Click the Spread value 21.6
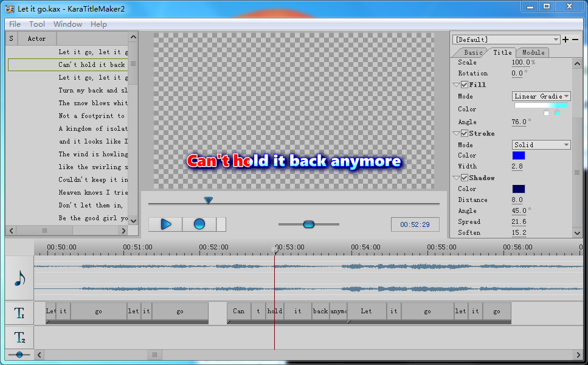 pyautogui.click(x=519, y=221)
